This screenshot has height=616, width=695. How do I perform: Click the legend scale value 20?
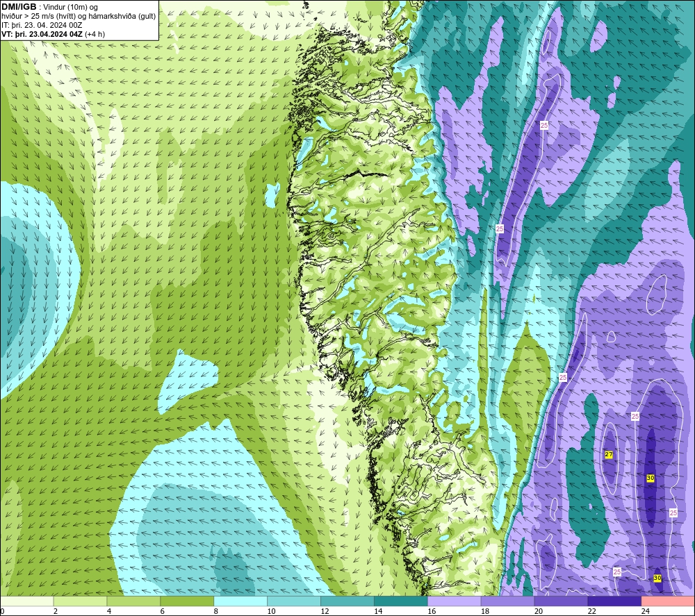pos(539,611)
